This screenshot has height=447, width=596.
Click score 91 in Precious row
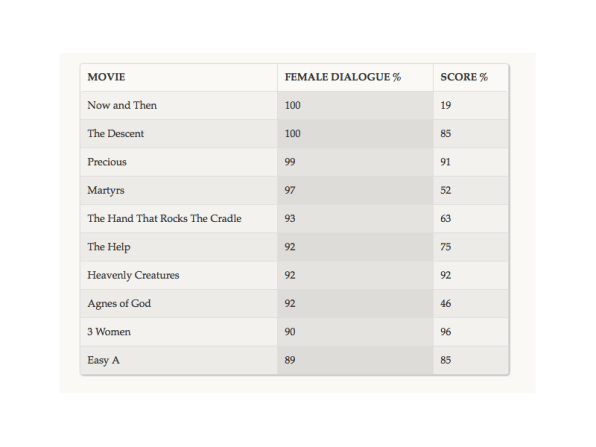pos(445,162)
